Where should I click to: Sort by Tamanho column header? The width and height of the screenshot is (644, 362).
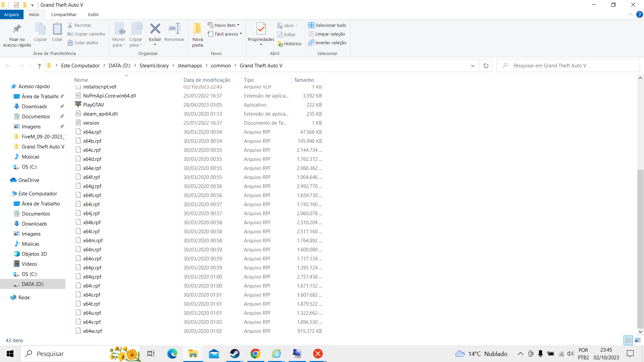304,80
